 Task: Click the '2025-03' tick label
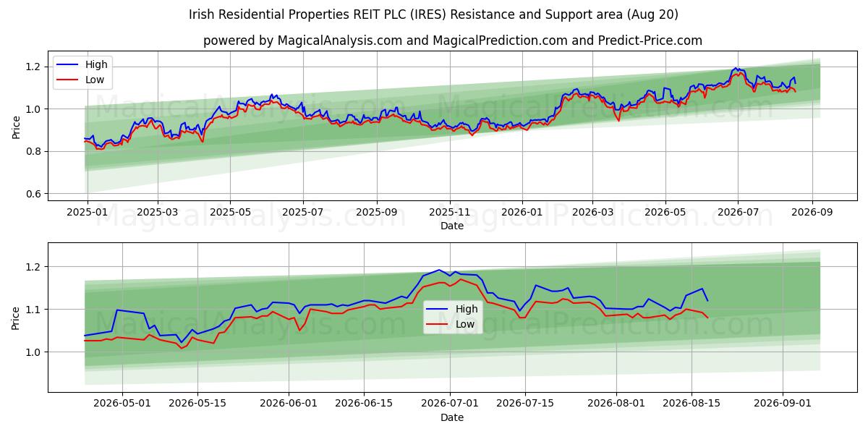(x=158, y=212)
